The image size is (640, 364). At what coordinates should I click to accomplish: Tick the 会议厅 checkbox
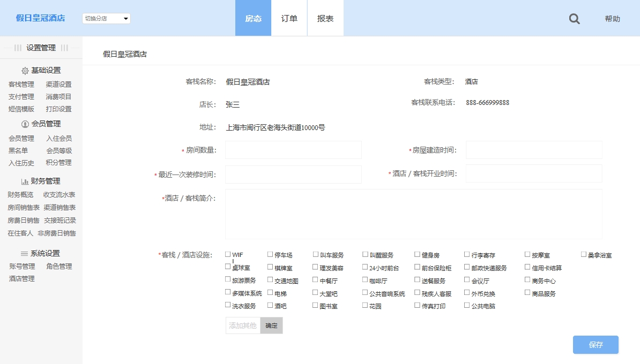[x=467, y=279]
